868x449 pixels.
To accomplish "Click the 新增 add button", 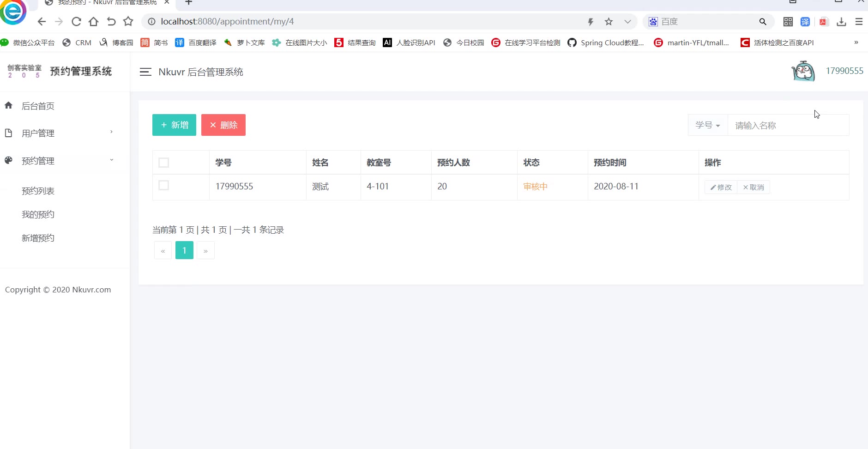I will [174, 125].
